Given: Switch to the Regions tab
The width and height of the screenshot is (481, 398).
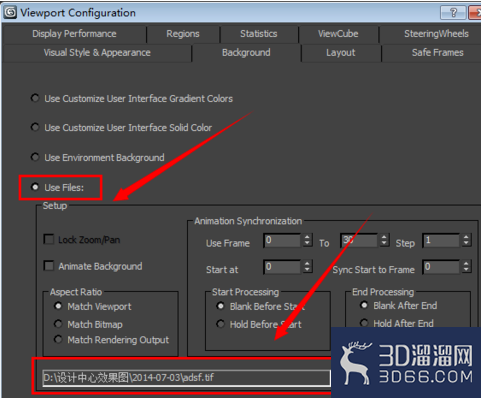Looking at the screenshot, I should [183, 34].
